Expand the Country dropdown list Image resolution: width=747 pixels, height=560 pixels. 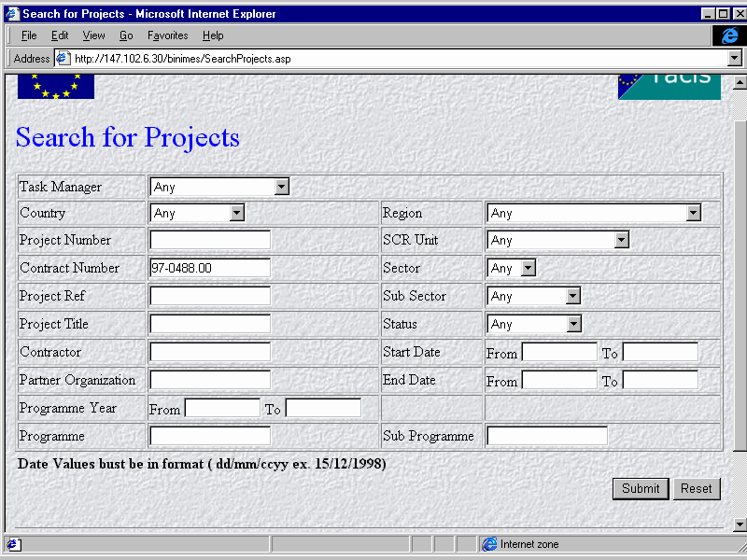[x=236, y=213]
